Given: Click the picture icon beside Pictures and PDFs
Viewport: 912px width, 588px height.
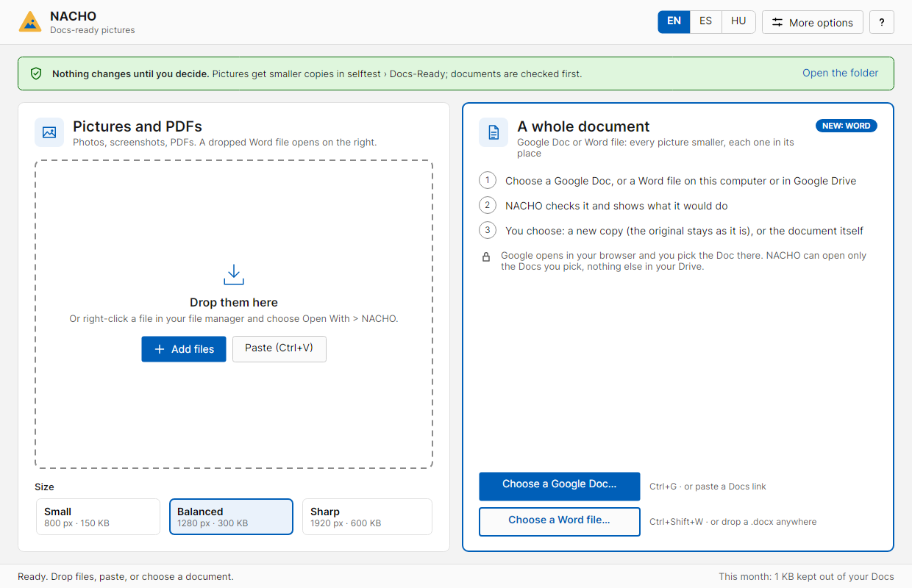Looking at the screenshot, I should (x=49, y=132).
